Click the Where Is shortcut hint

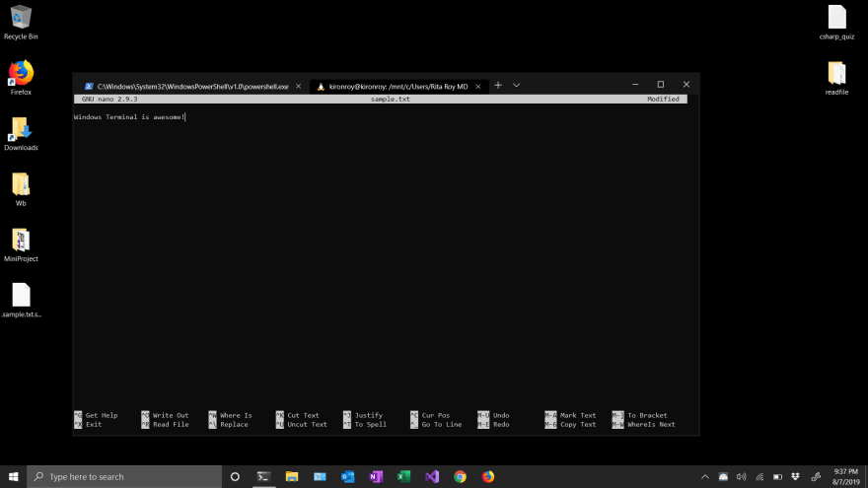click(230, 415)
